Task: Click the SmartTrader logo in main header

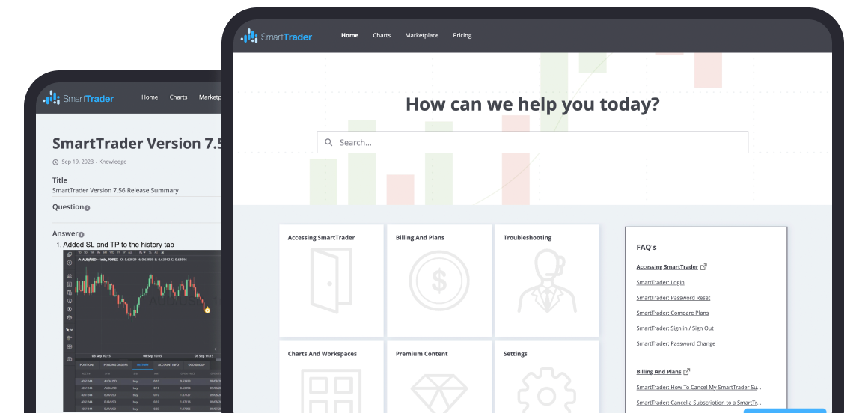Action: click(x=276, y=36)
